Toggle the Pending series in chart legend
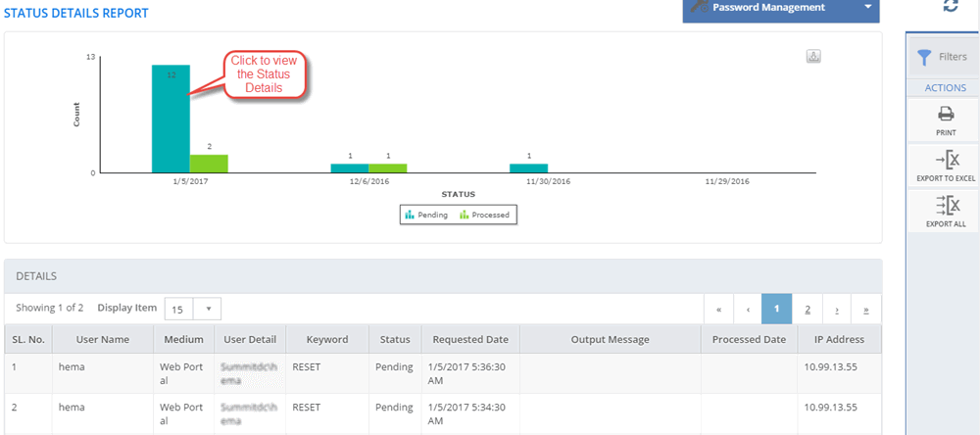The width and height of the screenshot is (980, 435). coord(426,215)
